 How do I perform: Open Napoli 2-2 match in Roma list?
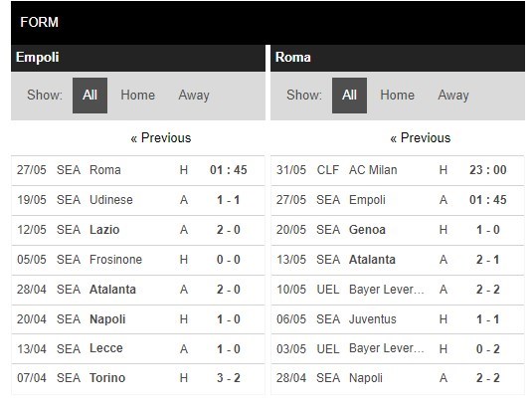pyautogui.click(x=398, y=379)
